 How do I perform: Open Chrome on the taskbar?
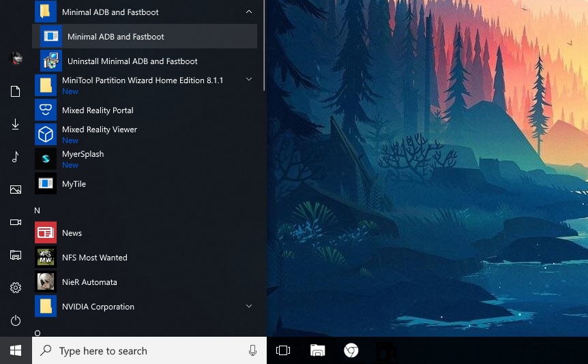point(351,350)
